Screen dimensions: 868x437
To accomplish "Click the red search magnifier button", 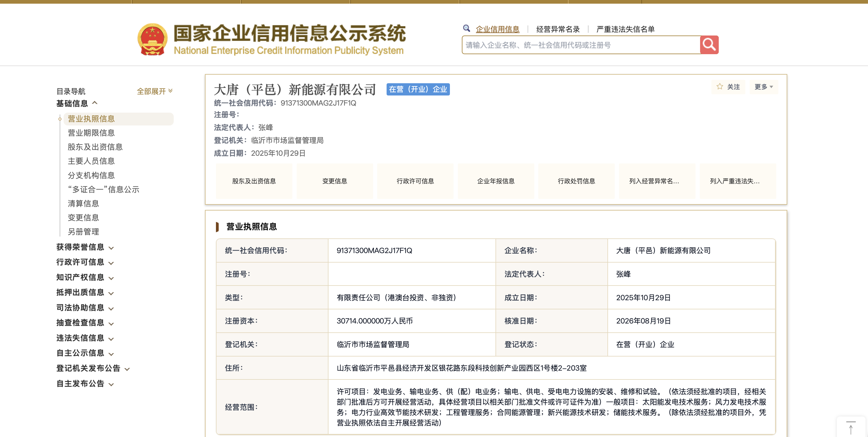I will (x=709, y=45).
